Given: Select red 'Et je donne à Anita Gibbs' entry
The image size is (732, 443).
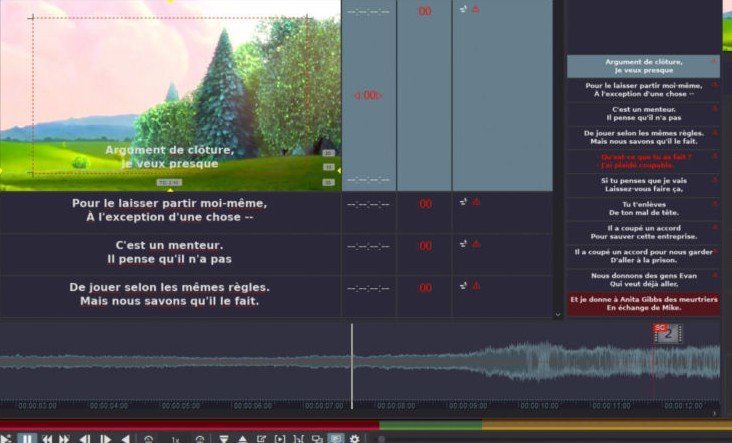Looking at the screenshot, I should [x=643, y=304].
